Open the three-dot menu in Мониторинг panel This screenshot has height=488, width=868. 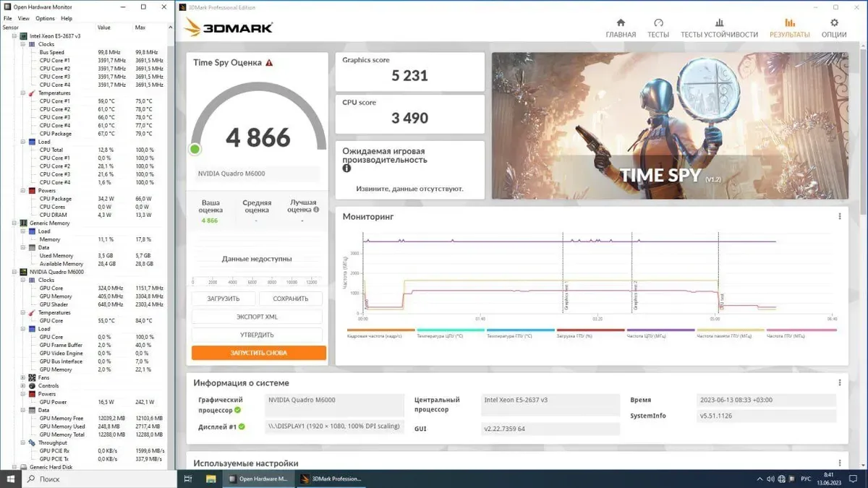click(839, 216)
